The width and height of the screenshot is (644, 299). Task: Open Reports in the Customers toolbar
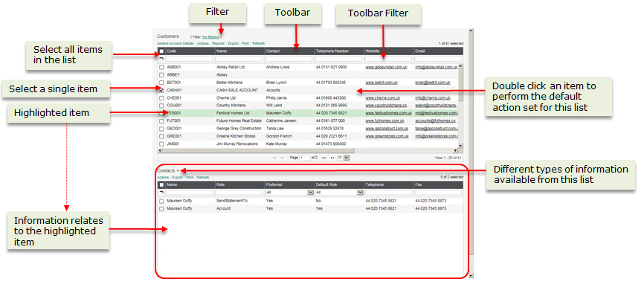coord(219,44)
